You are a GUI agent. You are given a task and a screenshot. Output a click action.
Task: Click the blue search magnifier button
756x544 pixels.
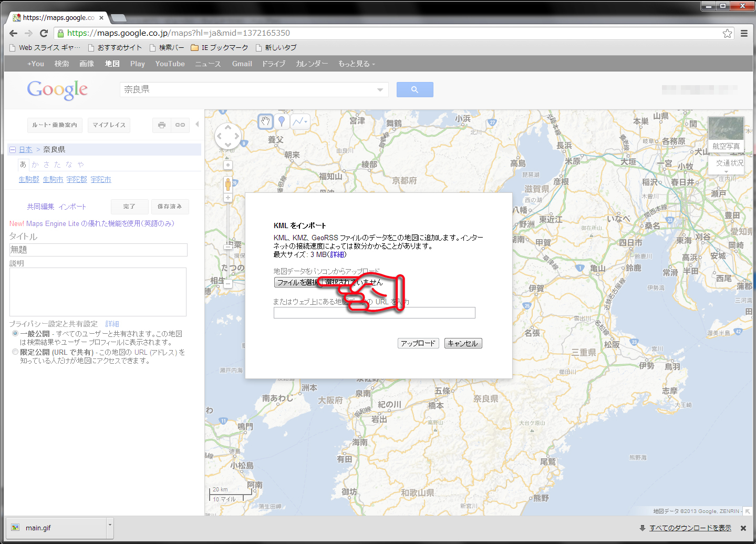point(415,89)
